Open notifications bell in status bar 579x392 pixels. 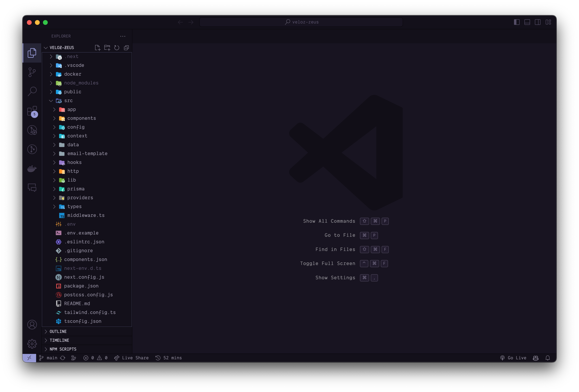[x=548, y=358]
